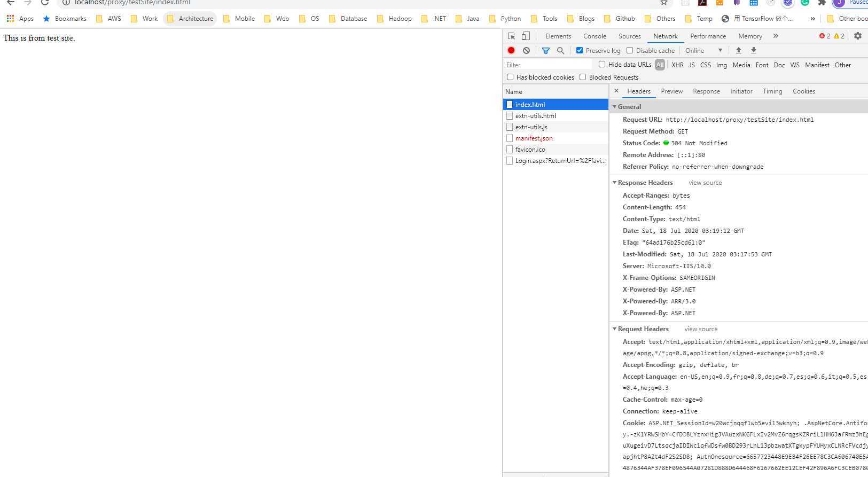Enable the Disable cache checkbox
Viewport: 868px width, 477px height.
click(x=630, y=50)
